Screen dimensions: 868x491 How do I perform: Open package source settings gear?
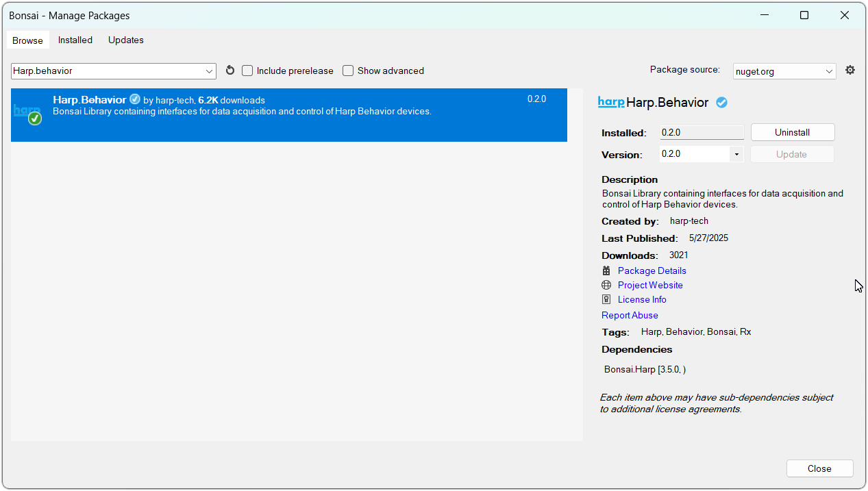(x=850, y=70)
